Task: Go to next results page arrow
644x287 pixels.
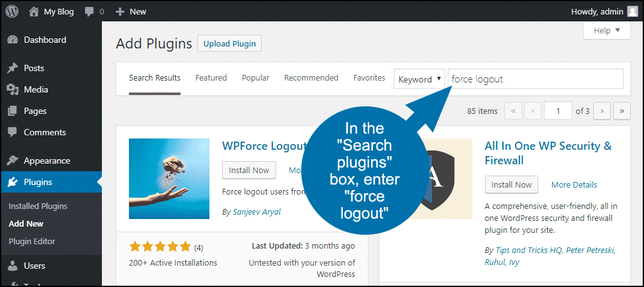Action: click(602, 111)
